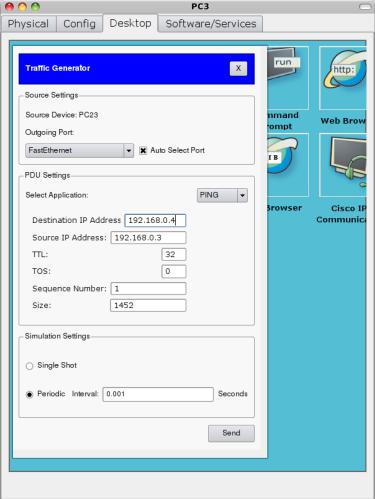Image resolution: width=375 pixels, height=499 pixels.
Task: Switch to the Config tab
Action: [79, 24]
